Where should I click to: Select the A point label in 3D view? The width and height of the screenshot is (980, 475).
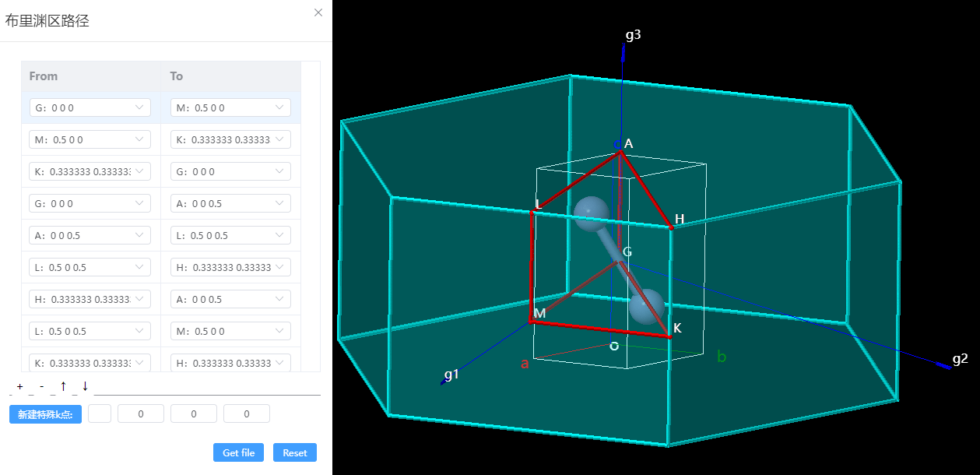pos(629,143)
